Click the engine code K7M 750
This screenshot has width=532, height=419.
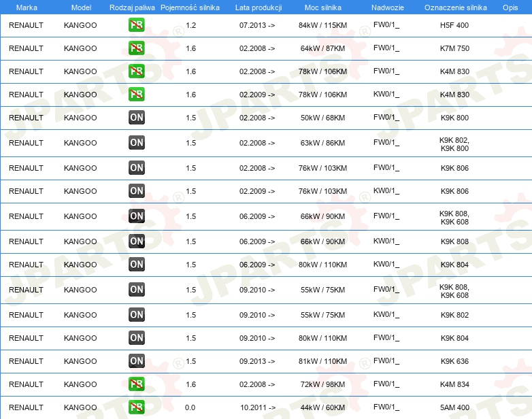coord(454,48)
